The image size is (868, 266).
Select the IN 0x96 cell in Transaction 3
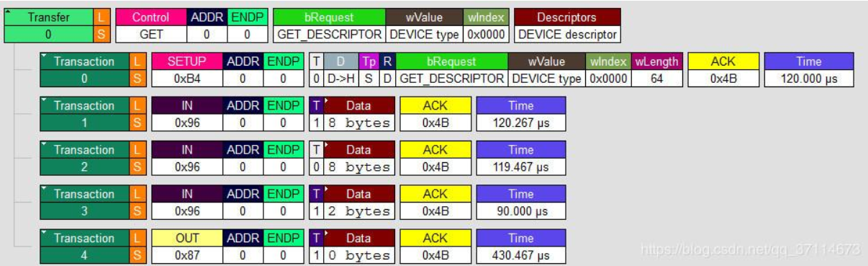pos(186,203)
